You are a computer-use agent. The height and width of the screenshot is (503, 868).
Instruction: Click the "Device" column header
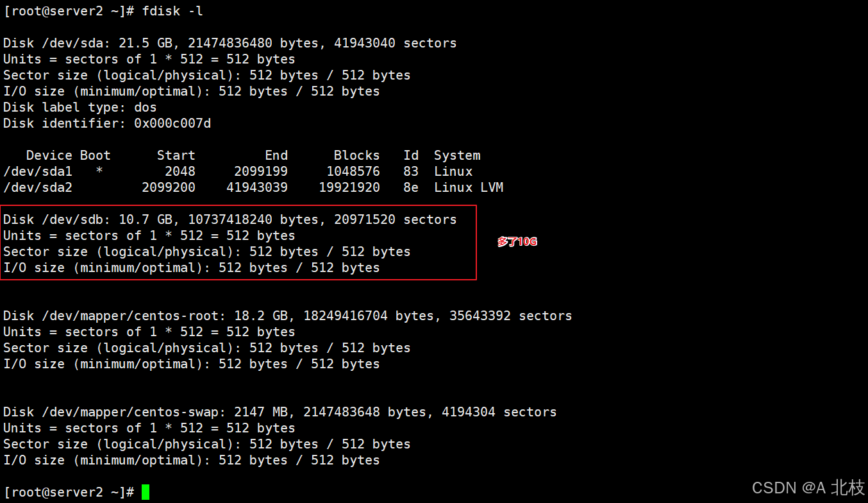pyautogui.click(x=49, y=155)
